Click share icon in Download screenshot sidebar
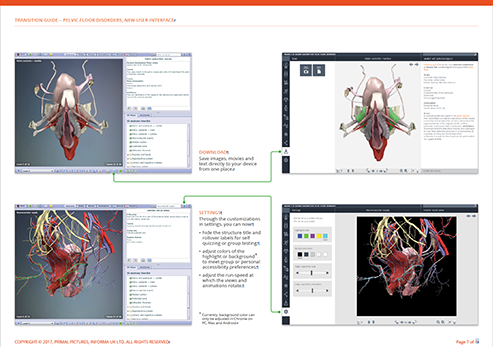Screen dimensions: 493x360 point(286,143)
